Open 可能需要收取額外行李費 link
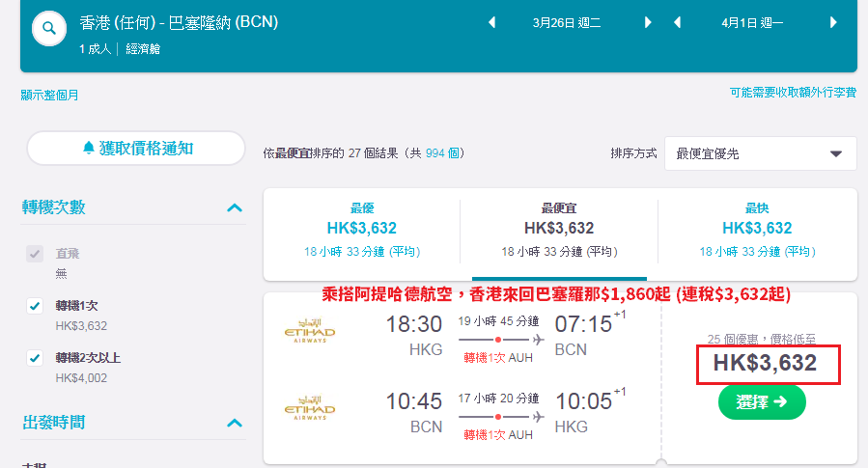This screenshot has width=868, height=468. click(793, 93)
